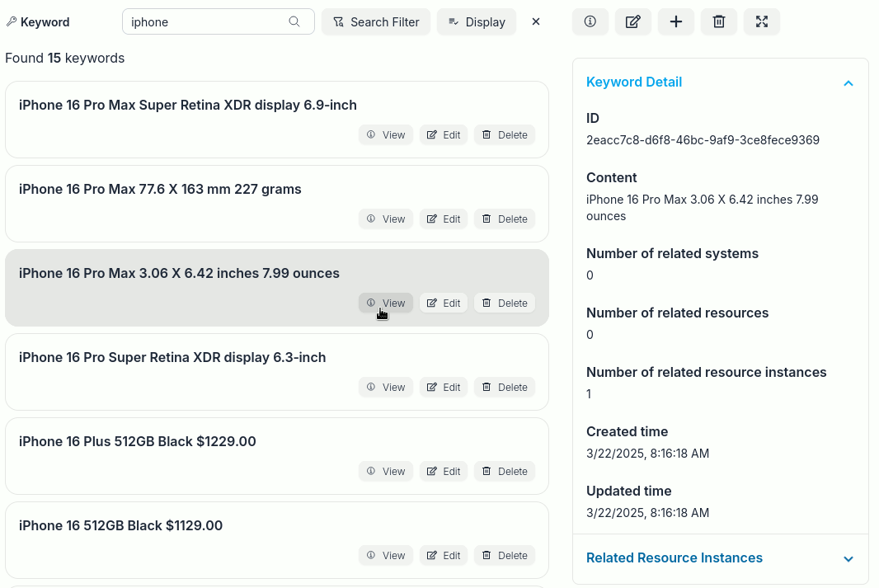The width and height of the screenshot is (879, 588).
Task: Collapse the Keyword Detail section
Action: point(848,83)
